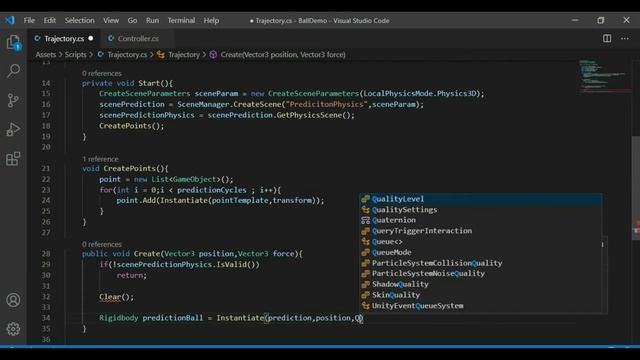Select Queue<> suggestion
The width and height of the screenshot is (640, 360).
tap(481, 242)
